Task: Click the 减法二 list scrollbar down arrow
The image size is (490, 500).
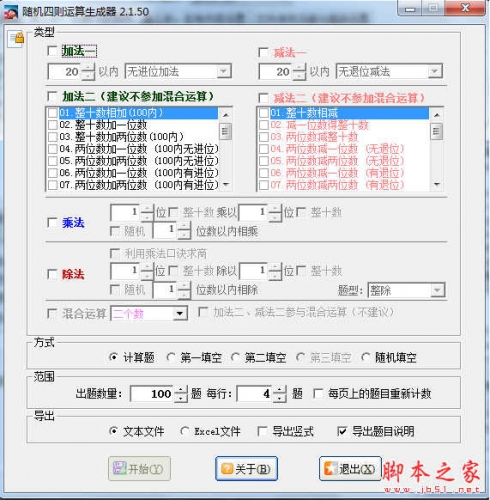Action: (x=436, y=184)
